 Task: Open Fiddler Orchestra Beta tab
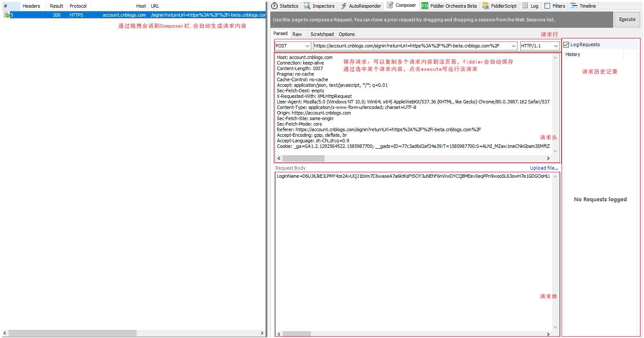[449, 6]
